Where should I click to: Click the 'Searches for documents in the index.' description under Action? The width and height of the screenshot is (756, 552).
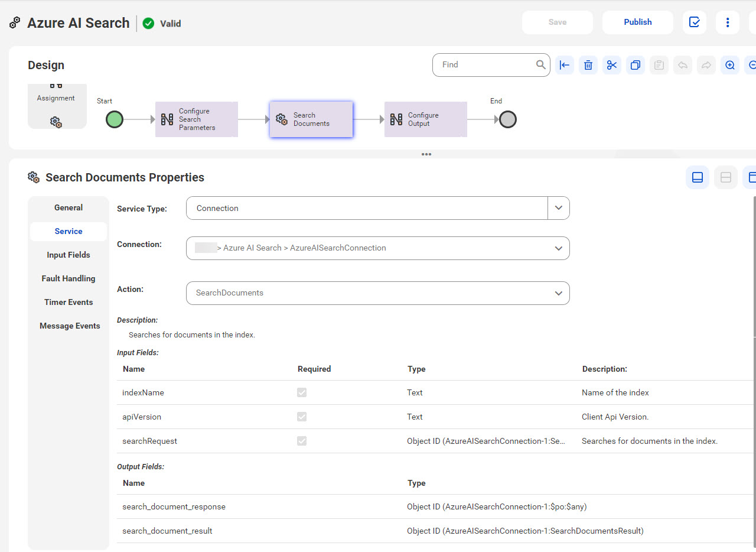(192, 335)
